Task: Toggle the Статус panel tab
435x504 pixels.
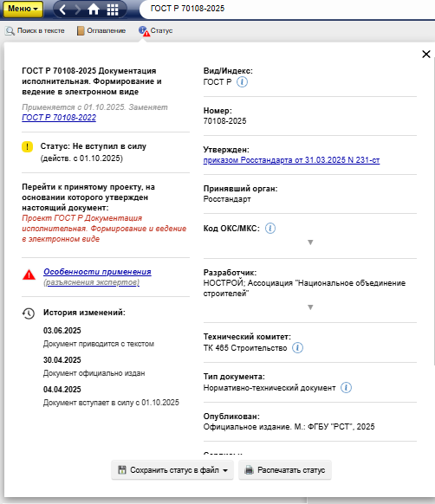Action: 156,31
